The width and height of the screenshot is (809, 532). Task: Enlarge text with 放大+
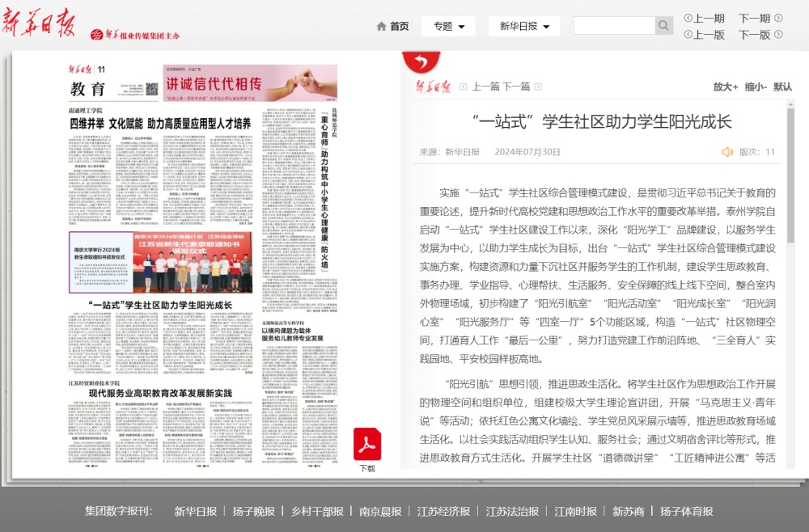[x=725, y=87]
